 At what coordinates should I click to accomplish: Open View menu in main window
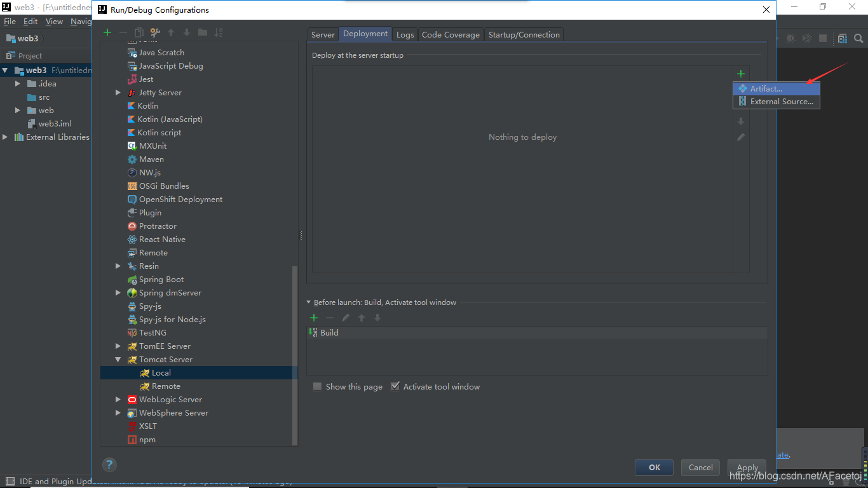point(54,22)
